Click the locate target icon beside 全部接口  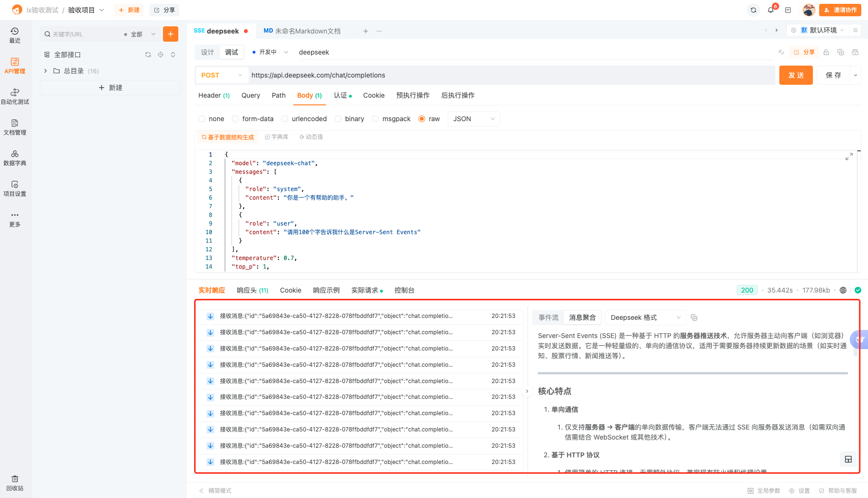coord(161,55)
